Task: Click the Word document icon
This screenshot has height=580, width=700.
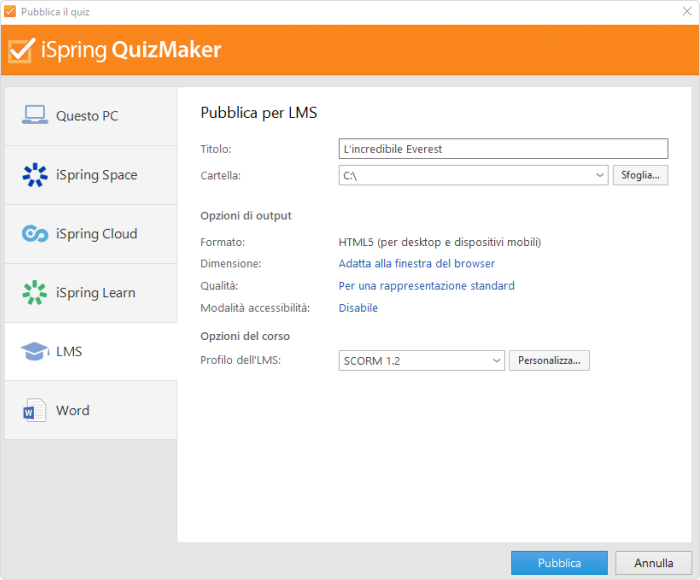Action: (x=35, y=410)
